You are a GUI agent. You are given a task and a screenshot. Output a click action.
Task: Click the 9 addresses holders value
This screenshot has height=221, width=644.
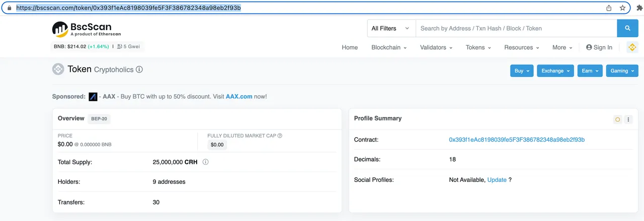(169, 181)
